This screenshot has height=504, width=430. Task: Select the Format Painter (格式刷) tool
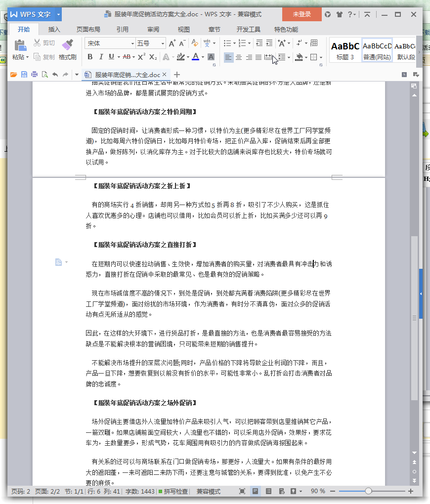[x=68, y=49]
